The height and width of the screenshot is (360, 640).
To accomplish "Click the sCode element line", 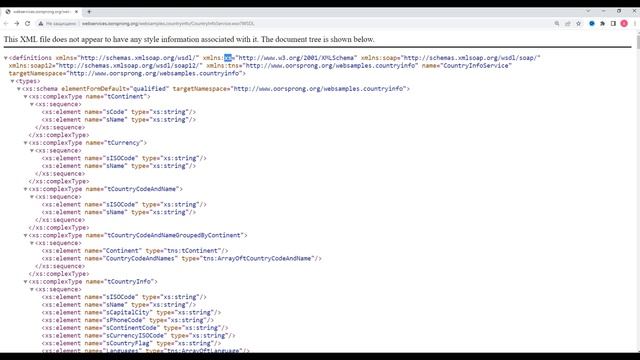I will point(119,112).
